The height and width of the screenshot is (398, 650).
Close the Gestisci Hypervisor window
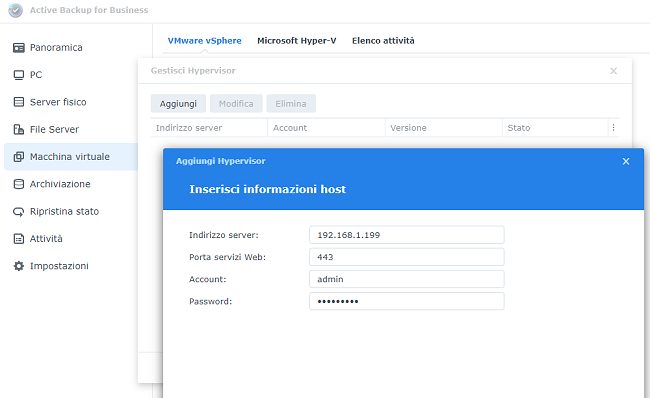click(x=614, y=71)
